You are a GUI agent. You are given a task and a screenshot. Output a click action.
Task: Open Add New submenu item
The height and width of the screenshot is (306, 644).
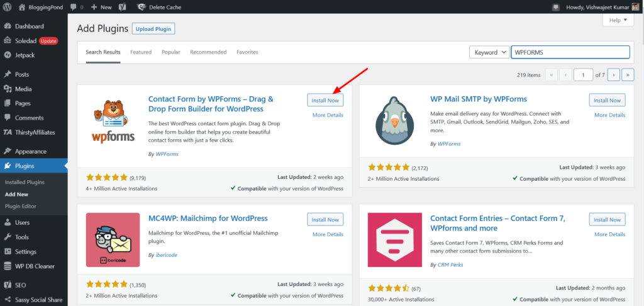[x=16, y=194]
